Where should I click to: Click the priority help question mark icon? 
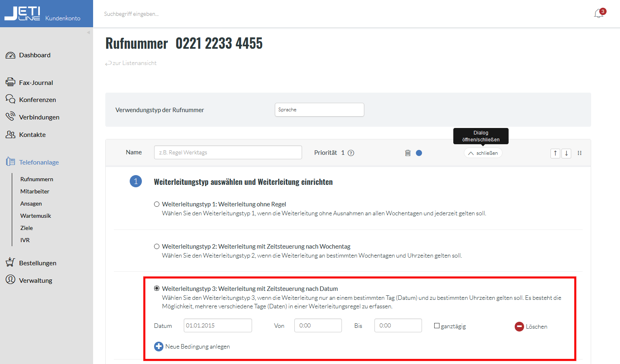351,153
